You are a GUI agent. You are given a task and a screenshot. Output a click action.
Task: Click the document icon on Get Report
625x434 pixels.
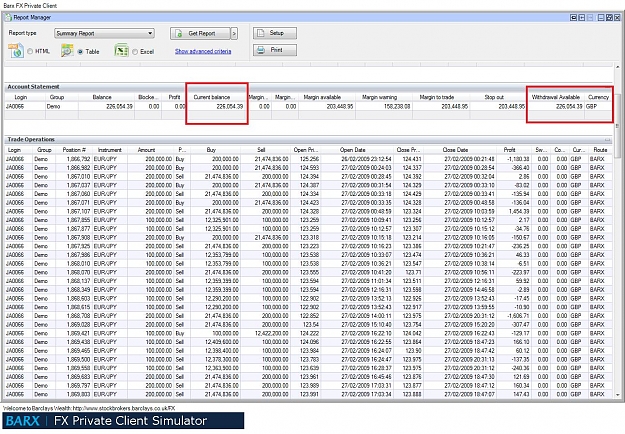[x=179, y=34]
